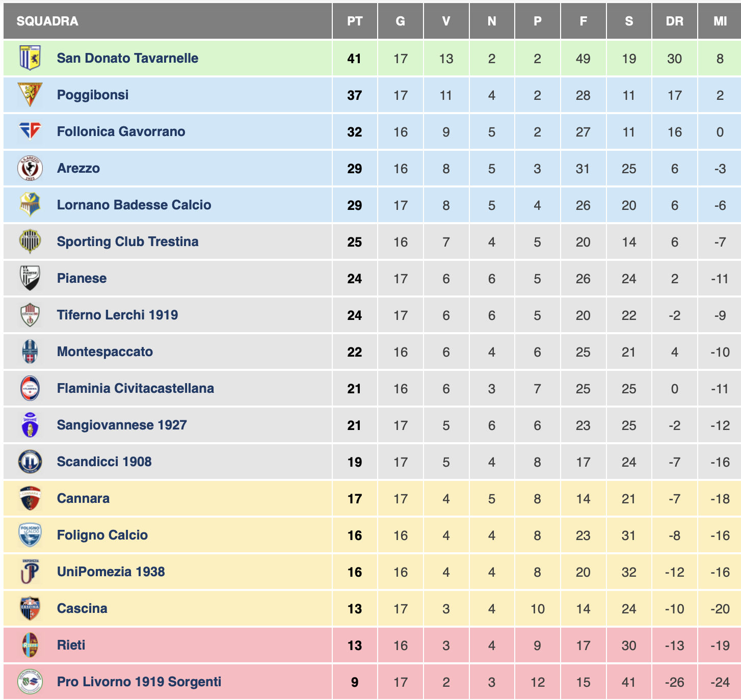Image resolution: width=741 pixels, height=700 pixels.
Task: Open the Pro Livorno 1919 Sorgenti link
Action: point(139,682)
